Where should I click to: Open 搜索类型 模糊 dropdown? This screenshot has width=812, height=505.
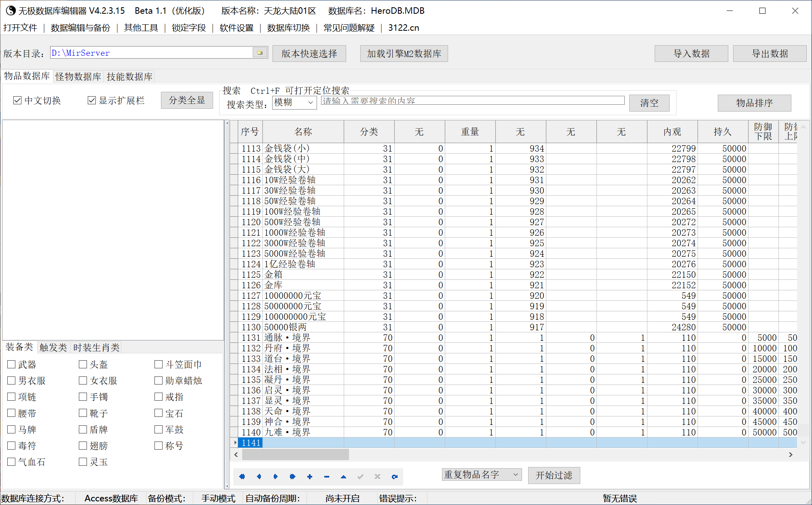(x=294, y=102)
